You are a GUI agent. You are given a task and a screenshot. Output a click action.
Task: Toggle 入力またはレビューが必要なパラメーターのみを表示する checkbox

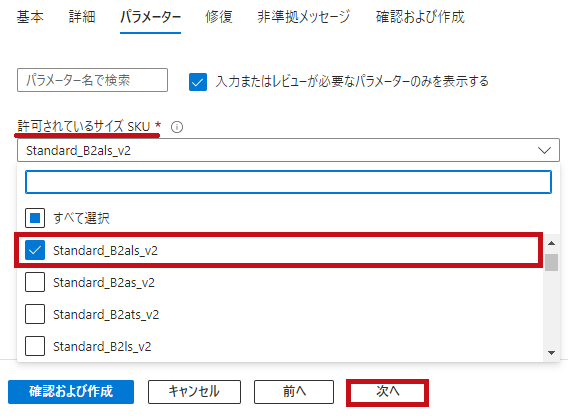pyautogui.click(x=198, y=82)
